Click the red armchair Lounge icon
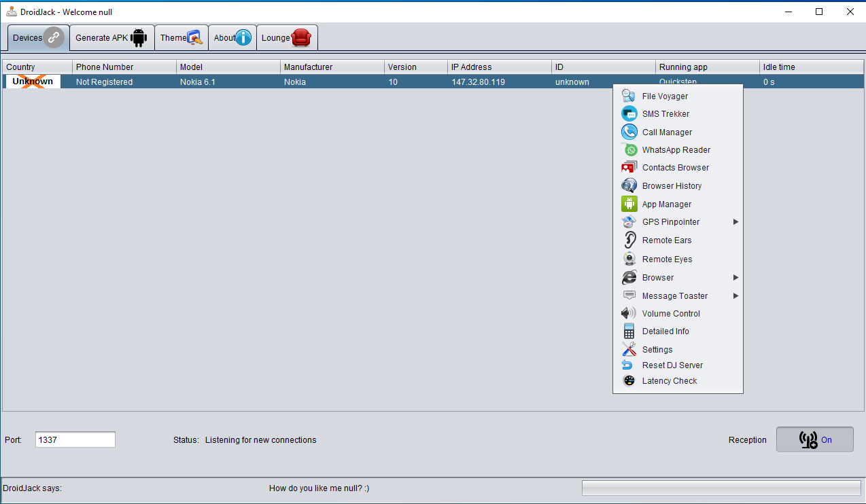 301,38
